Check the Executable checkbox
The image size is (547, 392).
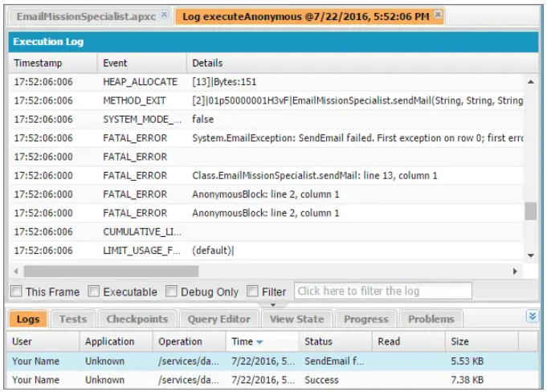(93, 291)
